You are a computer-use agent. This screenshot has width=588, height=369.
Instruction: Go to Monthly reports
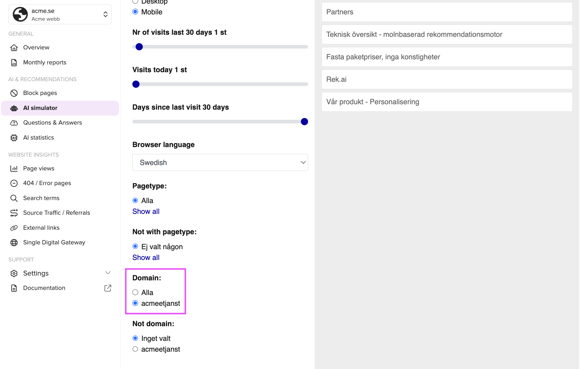45,63
